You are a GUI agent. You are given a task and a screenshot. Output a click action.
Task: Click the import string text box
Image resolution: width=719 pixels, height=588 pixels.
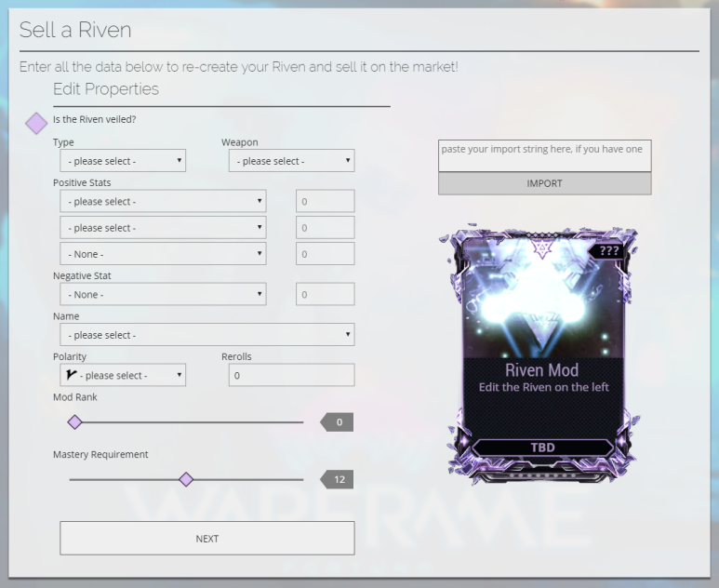pyautogui.click(x=544, y=155)
